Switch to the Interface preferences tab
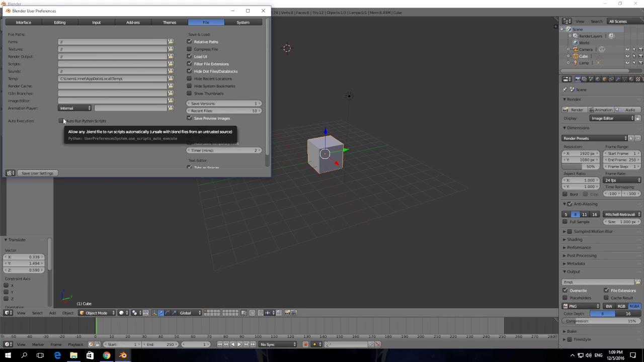644x362 pixels. [x=23, y=22]
